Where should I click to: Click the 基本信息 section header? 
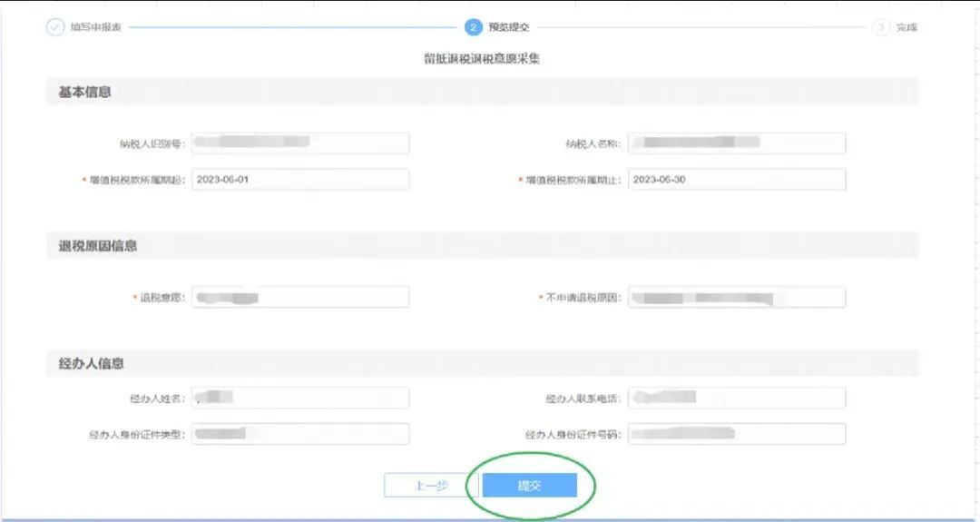pos(78,92)
